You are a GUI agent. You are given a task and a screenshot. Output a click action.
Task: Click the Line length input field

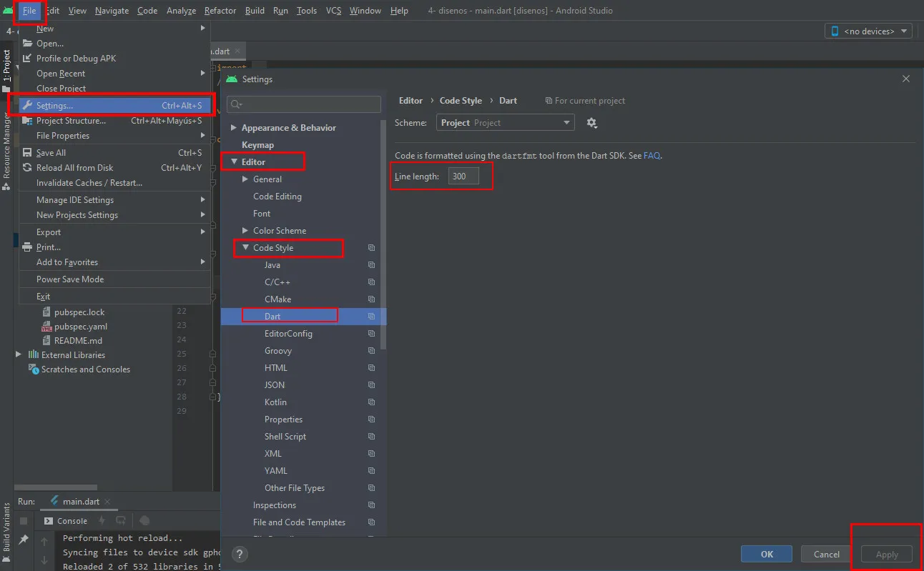pyautogui.click(x=463, y=177)
